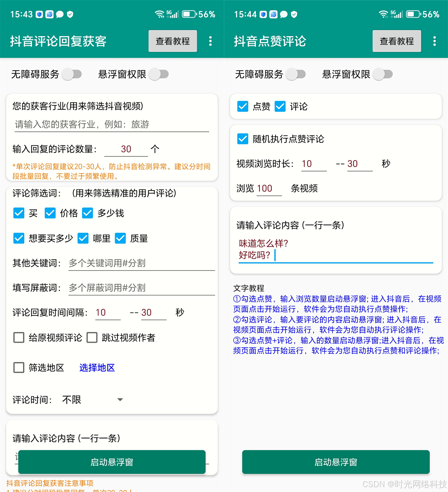Tap the chat bubble notification icon on left status bar
The width and height of the screenshot is (448, 492).
(x=60, y=14)
